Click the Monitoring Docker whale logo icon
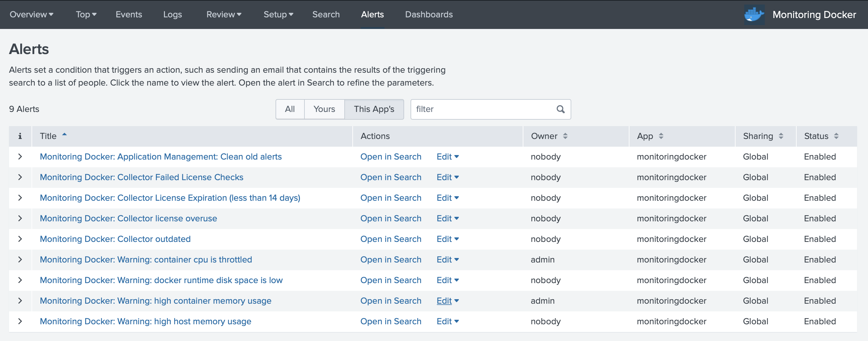Screen dimensions: 868x341 click(754, 14)
